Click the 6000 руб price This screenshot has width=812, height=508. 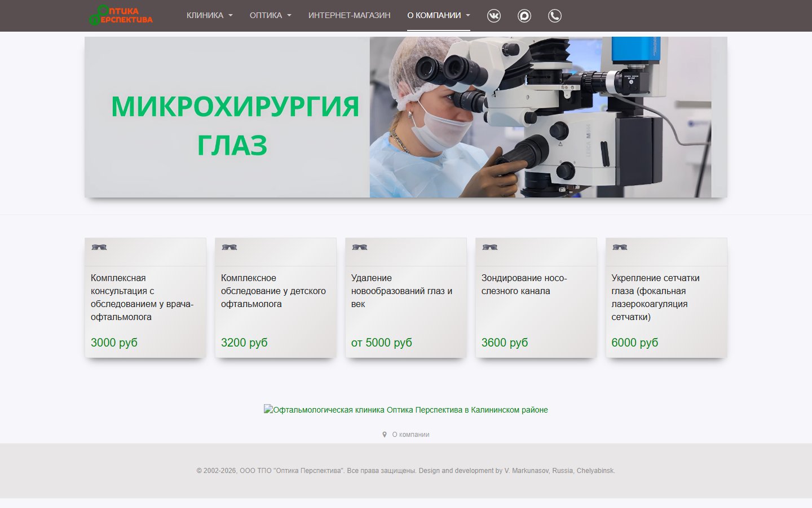(635, 343)
